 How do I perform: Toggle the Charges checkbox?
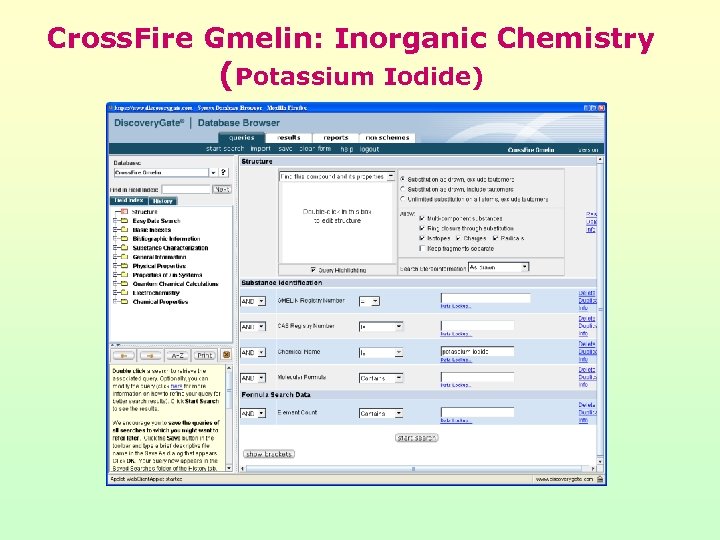458,238
